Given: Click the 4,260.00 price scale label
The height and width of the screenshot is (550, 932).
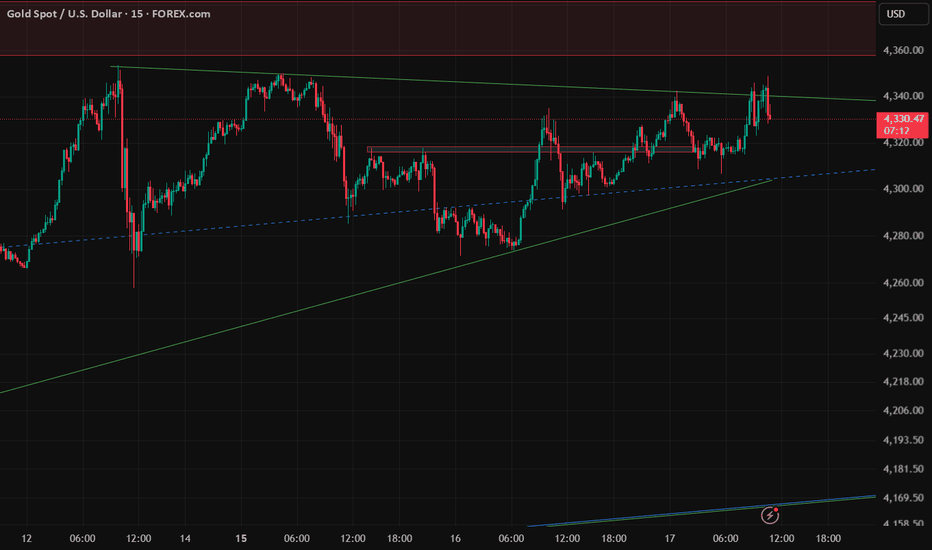Looking at the screenshot, I should click(902, 283).
